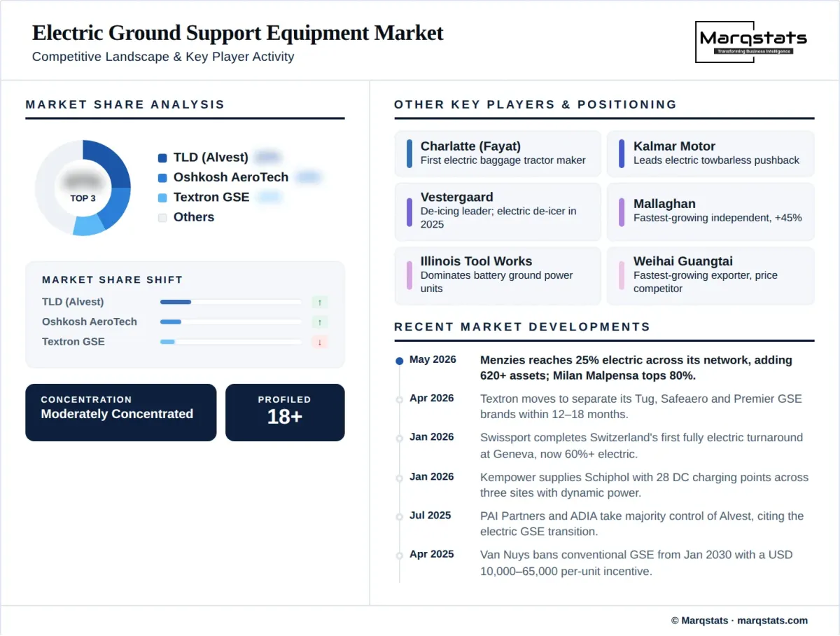Click the TOP 3 donut chart center
840x636 pixels.
pyautogui.click(x=83, y=188)
